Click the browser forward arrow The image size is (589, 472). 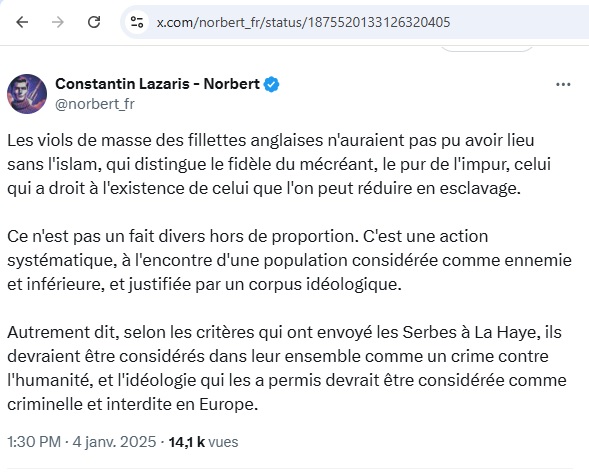(x=57, y=22)
